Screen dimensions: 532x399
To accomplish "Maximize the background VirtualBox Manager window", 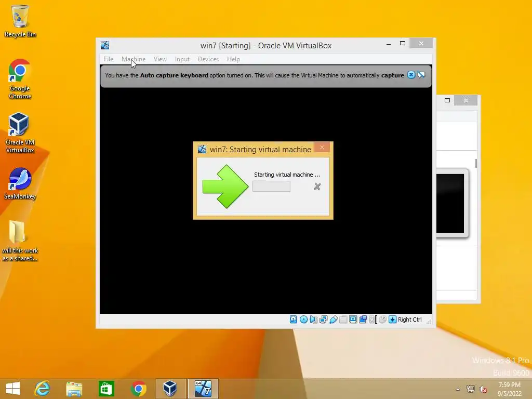I will (x=447, y=100).
